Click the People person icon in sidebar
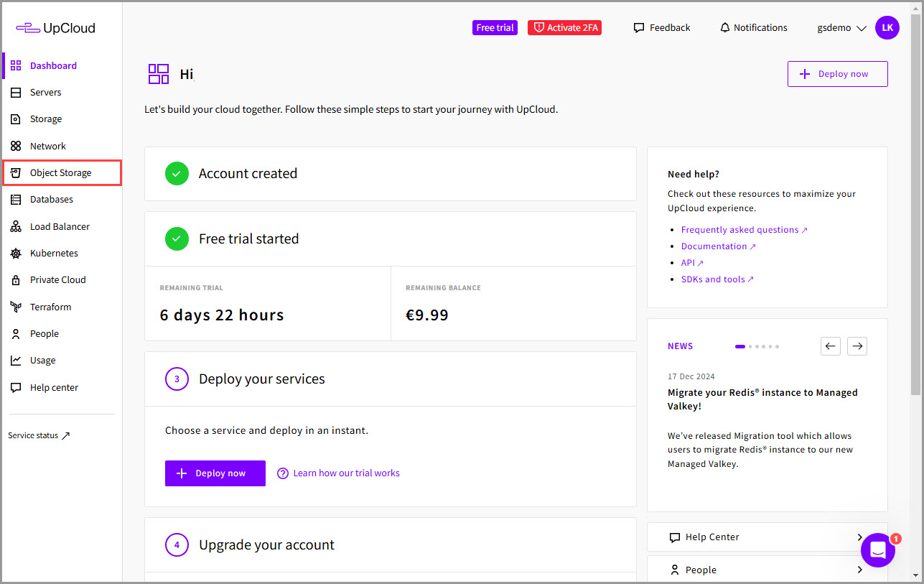 (x=16, y=334)
